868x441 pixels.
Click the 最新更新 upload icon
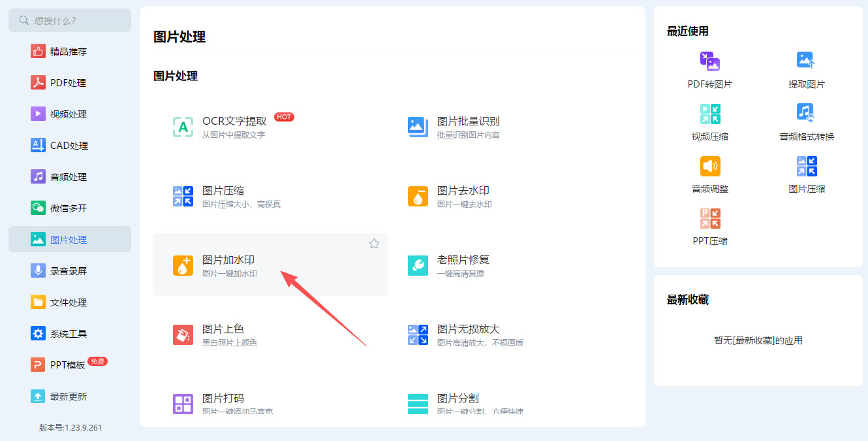pos(38,397)
